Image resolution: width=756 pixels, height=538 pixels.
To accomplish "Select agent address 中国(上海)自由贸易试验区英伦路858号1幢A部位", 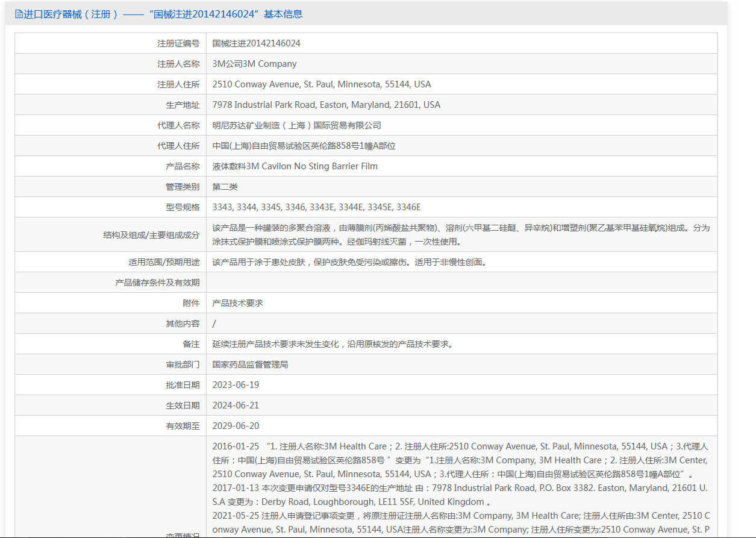I will pos(304,146).
